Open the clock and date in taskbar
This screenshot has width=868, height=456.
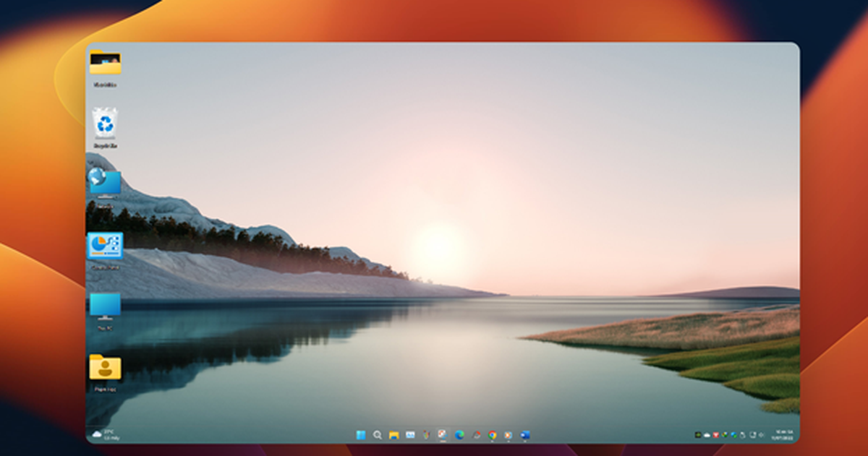tap(782, 435)
